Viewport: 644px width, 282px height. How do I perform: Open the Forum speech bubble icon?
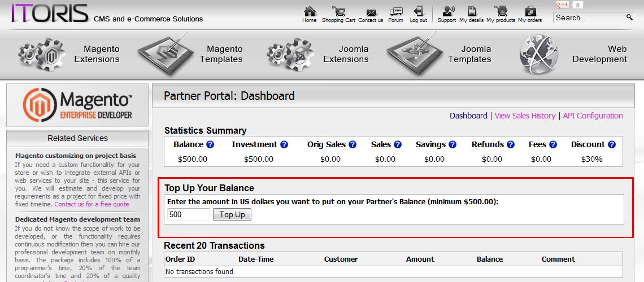click(x=396, y=11)
